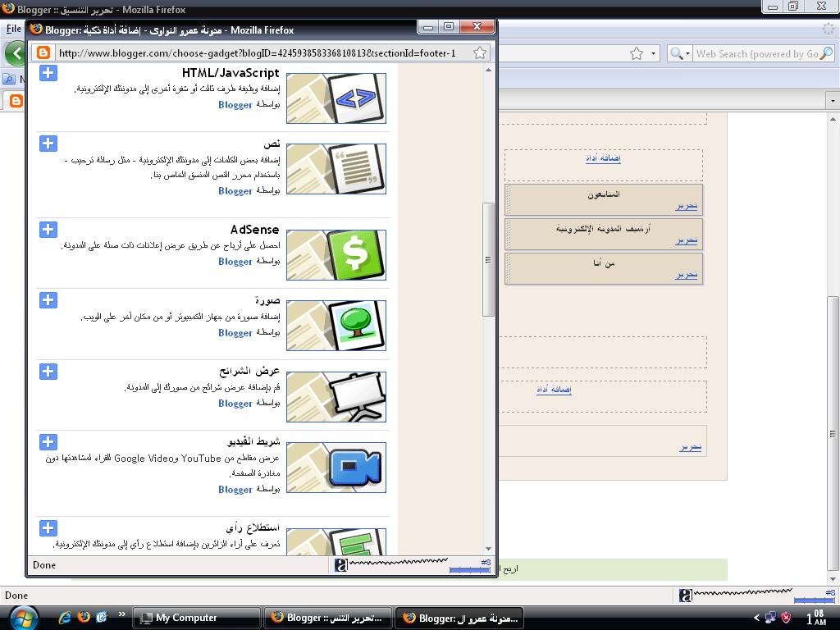Click the popup scrollbar up arrow
This screenshot has width=840, height=630.
(x=489, y=71)
